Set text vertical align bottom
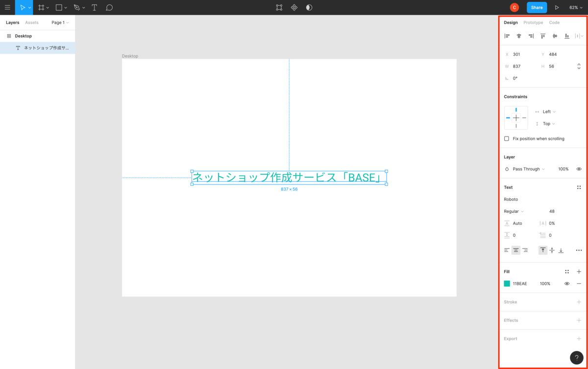 (x=561, y=250)
